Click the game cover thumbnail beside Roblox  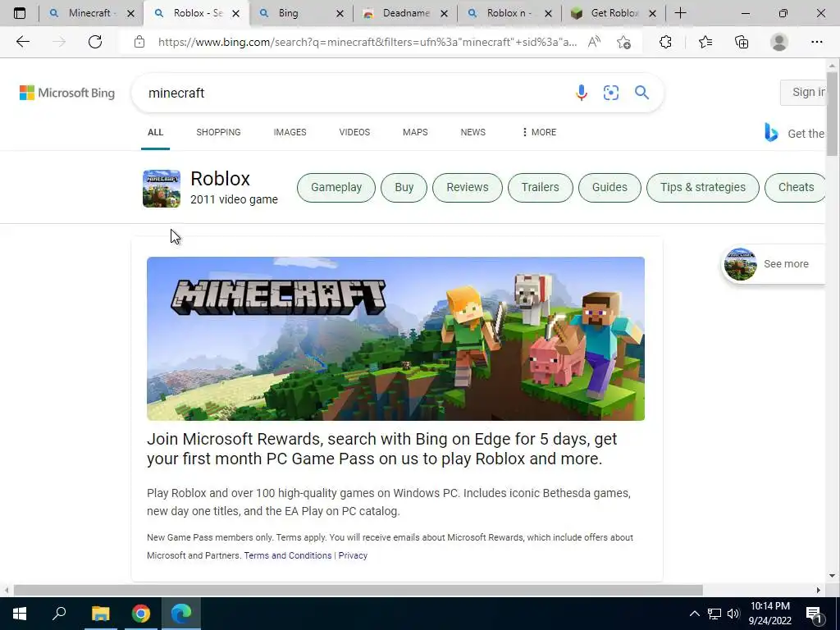[162, 189]
